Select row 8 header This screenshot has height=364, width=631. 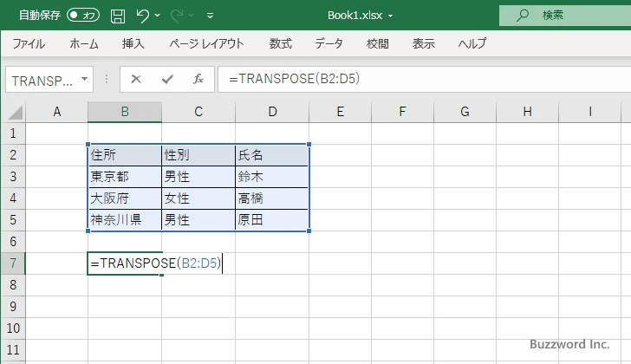tap(13, 285)
